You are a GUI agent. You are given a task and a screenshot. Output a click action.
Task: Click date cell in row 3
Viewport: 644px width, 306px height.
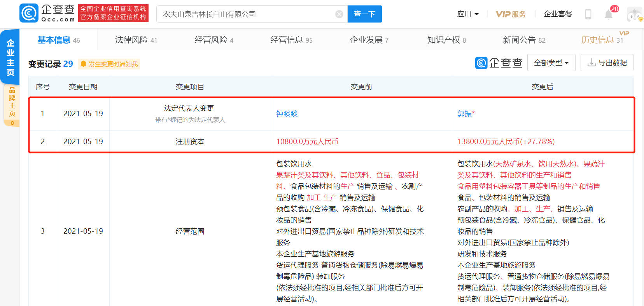coord(83,231)
